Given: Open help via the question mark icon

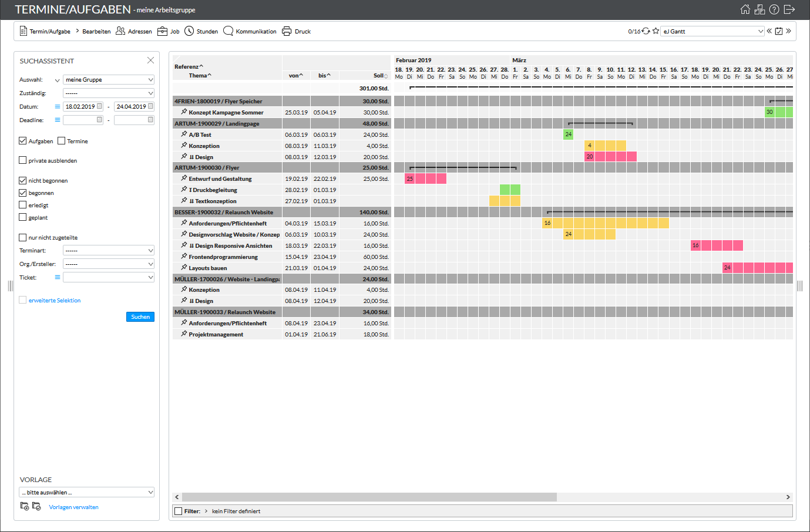Looking at the screenshot, I should (x=774, y=9).
